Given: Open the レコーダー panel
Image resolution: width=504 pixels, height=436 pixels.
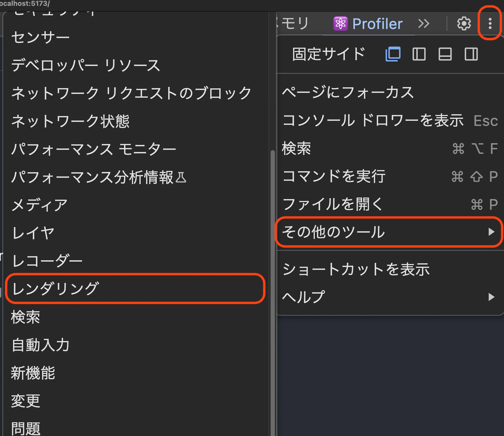Looking at the screenshot, I should click(136, 261).
